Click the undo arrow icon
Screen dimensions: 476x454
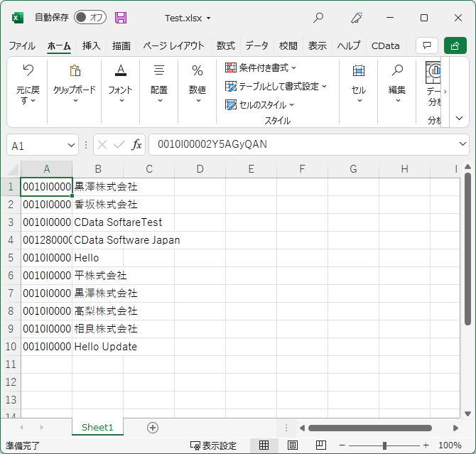pos(28,70)
